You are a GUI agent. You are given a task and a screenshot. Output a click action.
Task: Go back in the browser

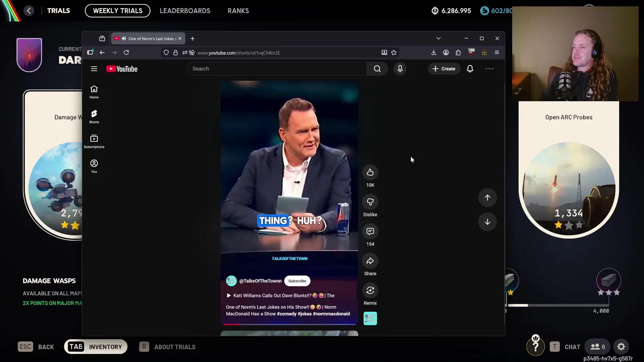click(x=102, y=52)
